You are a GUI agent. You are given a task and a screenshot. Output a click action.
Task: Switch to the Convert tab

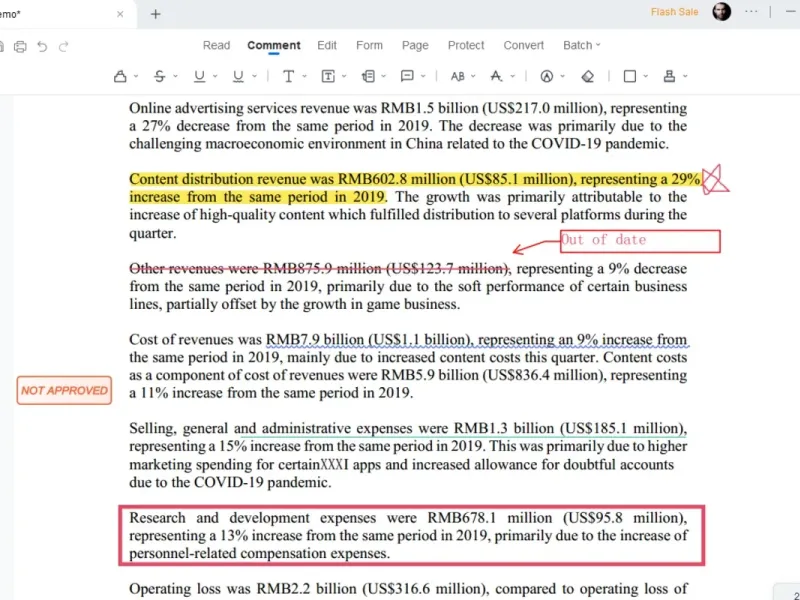click(x=523, y=45)
